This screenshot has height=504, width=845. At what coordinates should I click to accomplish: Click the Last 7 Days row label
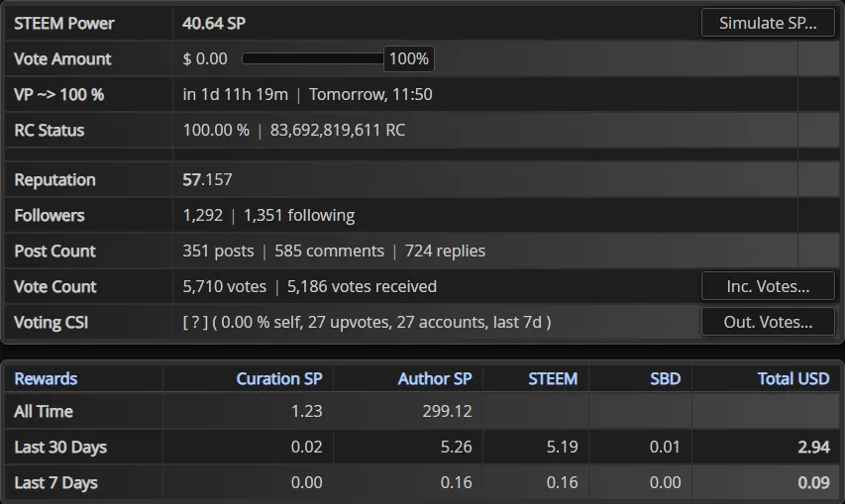click(56, 482)
